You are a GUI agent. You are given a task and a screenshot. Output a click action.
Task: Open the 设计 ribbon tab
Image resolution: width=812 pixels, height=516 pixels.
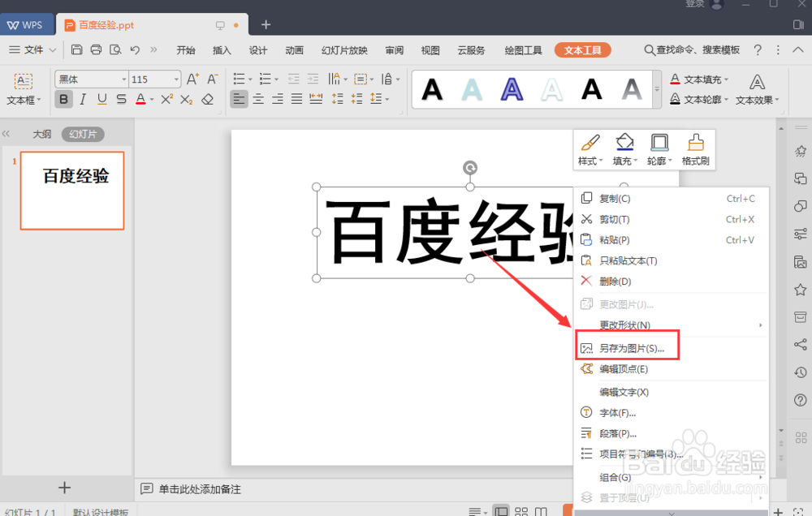pos(258,50)
